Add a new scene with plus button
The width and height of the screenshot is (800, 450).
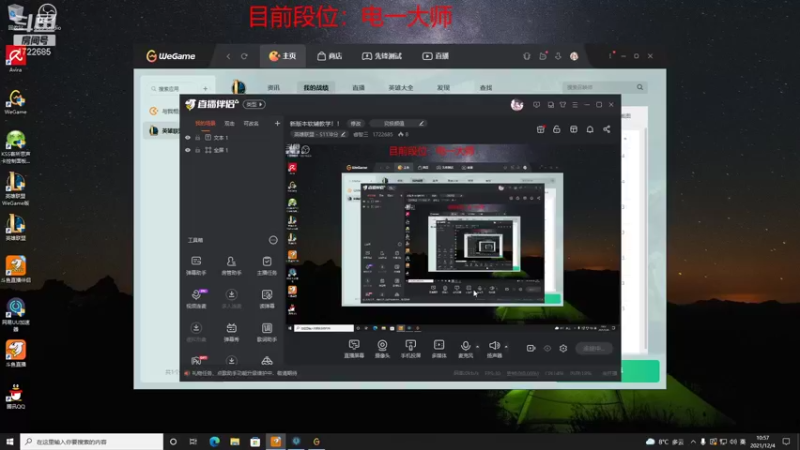[277, 123]
